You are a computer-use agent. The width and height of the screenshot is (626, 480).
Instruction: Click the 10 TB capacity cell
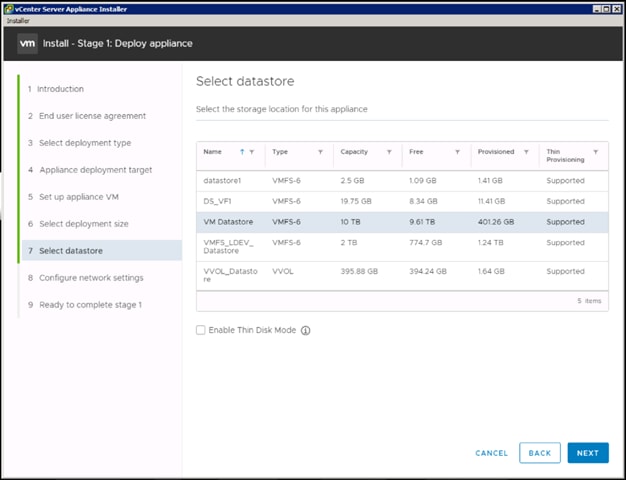tap(350, 222)
